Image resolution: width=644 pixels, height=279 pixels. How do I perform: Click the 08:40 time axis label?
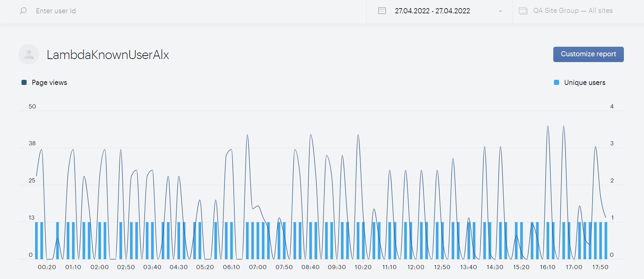tap(310, 267)
